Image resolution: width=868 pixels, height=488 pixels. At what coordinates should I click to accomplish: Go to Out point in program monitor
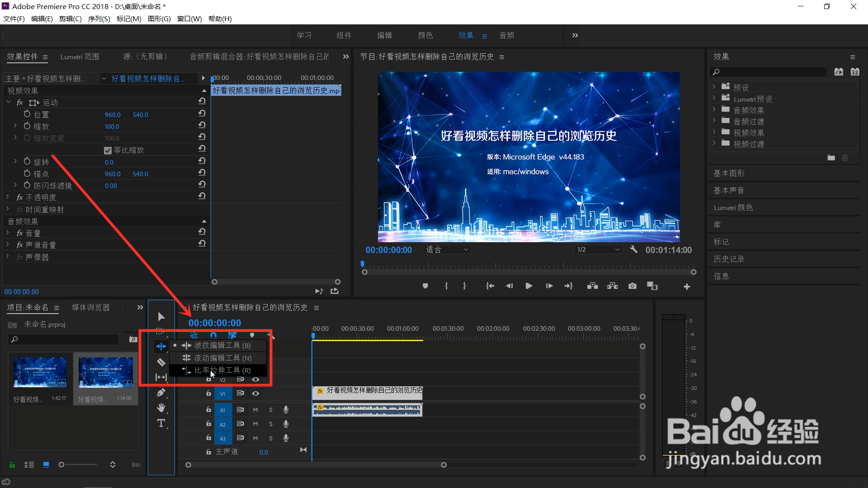point(569,286)
